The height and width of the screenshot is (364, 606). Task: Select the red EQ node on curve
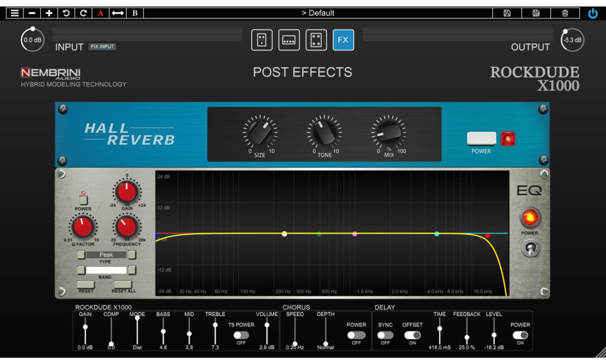(488, 236)
